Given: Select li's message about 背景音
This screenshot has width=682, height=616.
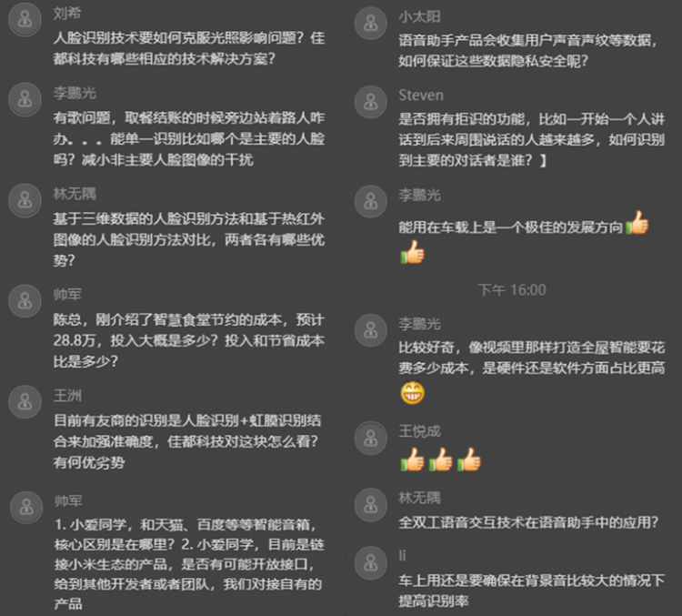Looking at the screenshot, I should tap(532, 591).
